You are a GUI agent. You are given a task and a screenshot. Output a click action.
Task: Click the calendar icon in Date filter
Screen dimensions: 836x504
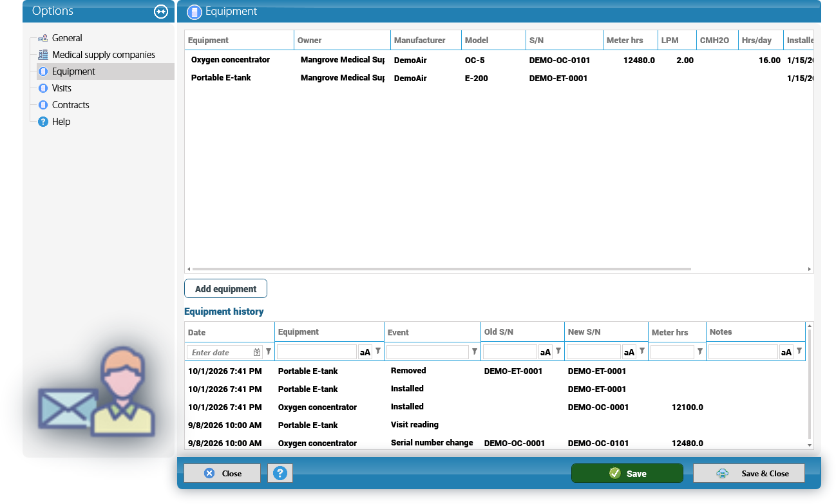tap(257, 352)
